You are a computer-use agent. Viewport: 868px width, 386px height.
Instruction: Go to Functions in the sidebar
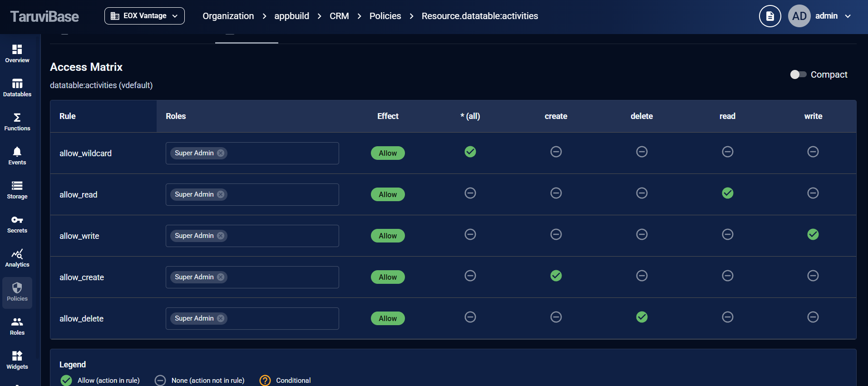pyautogui.click(x=17, y=122)
